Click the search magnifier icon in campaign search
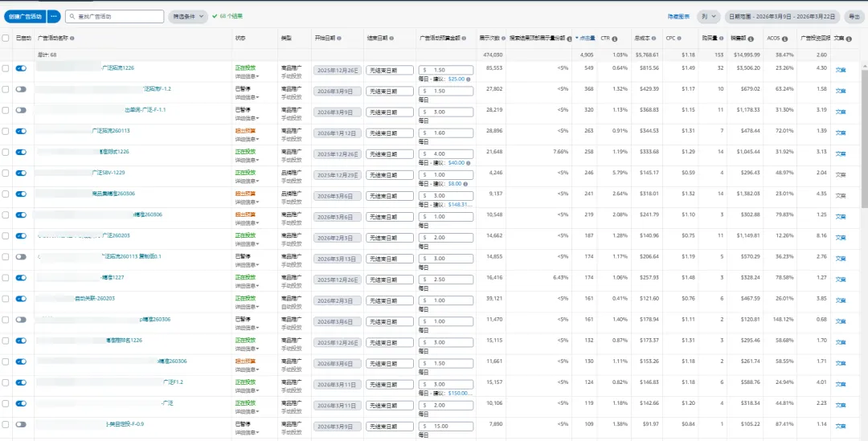This screenshot has width=868, height=441. click(72, 16)
